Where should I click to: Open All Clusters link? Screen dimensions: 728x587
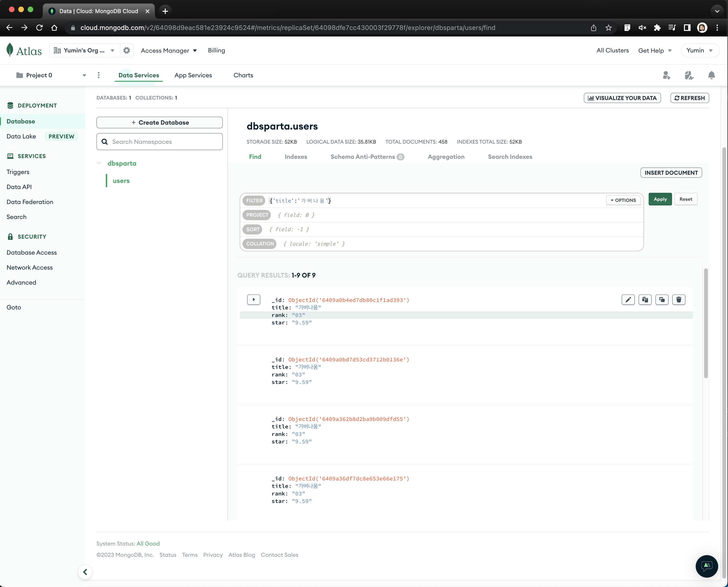point(612,50)
